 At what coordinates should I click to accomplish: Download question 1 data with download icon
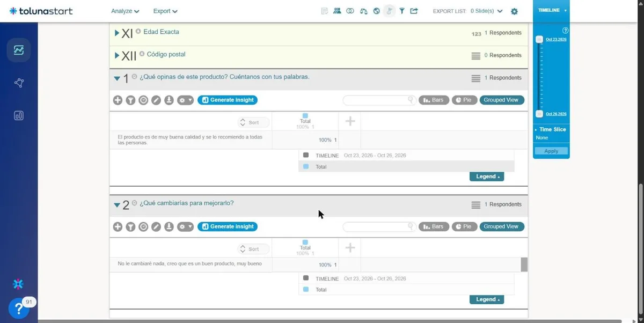point(169,100)
